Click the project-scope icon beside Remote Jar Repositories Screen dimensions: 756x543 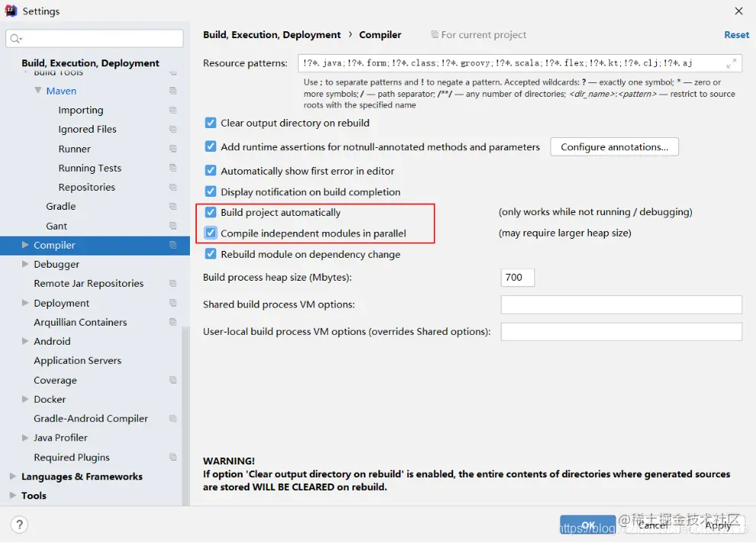173,283
